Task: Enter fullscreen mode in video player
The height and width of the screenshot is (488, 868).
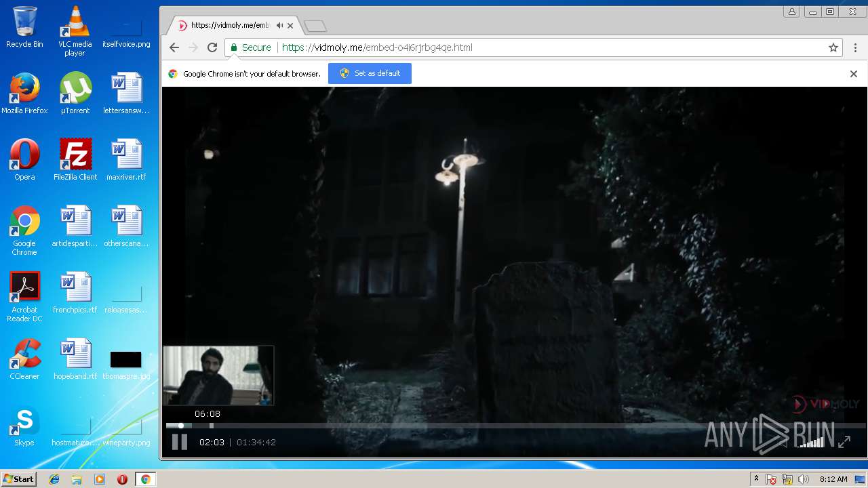Action: click(844, 442)
